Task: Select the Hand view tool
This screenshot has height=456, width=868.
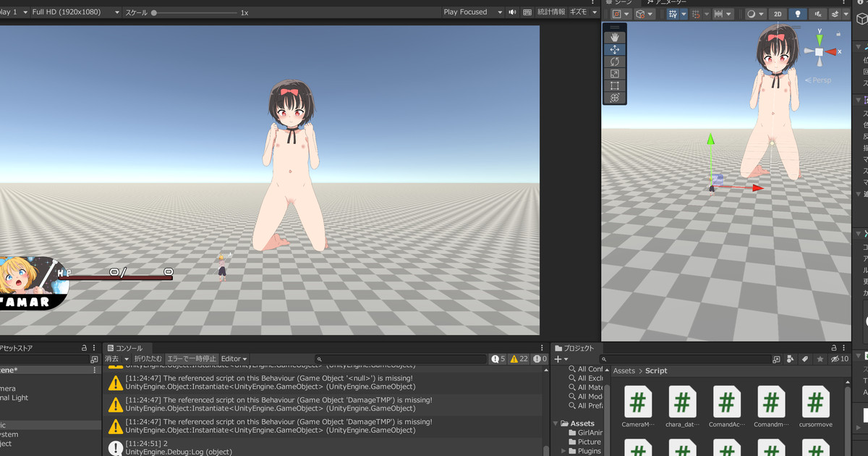Action: [x=615, y=37]
